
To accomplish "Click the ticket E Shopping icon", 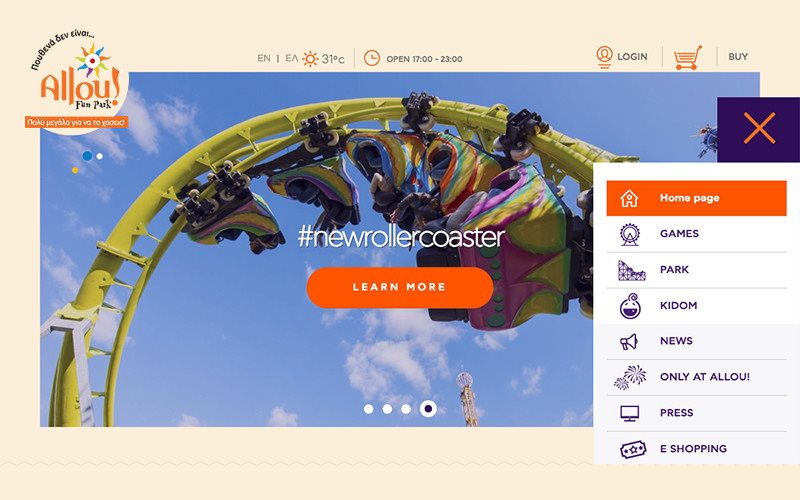I will click(x=633, y=449).
